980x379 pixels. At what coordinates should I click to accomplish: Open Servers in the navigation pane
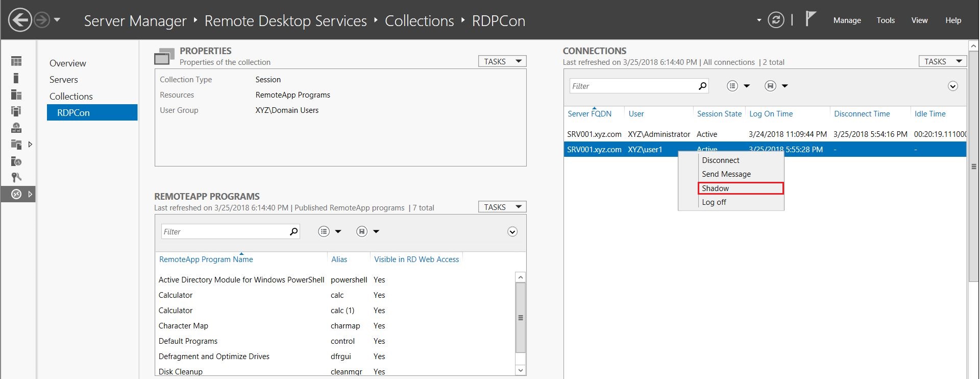[64, 80]
